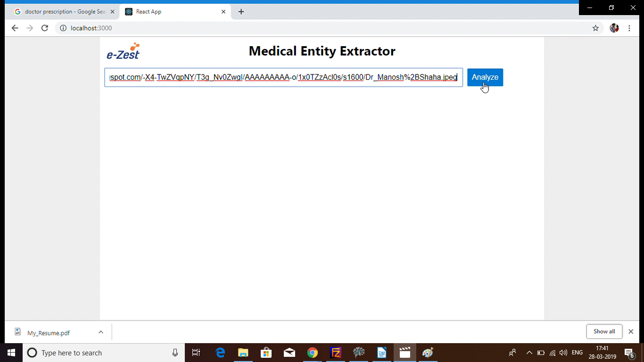Bookmark this page with star icon
This screenshot has width=644, height=362.
(595, 28)
